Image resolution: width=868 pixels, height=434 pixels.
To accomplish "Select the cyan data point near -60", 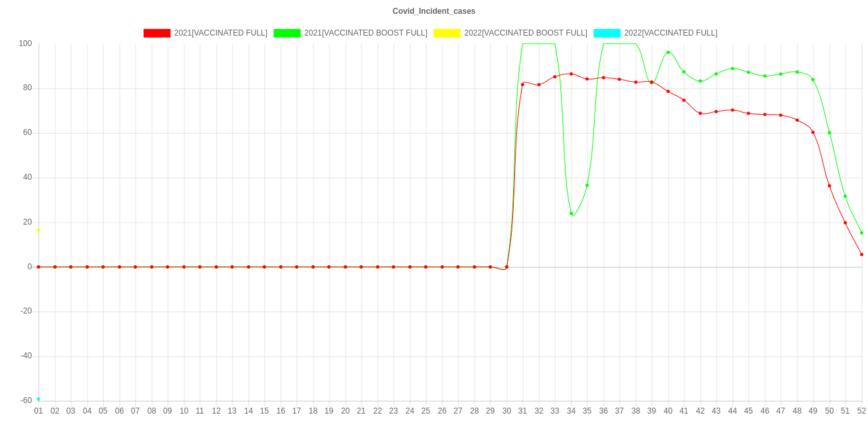I will (x=39, y=399).
